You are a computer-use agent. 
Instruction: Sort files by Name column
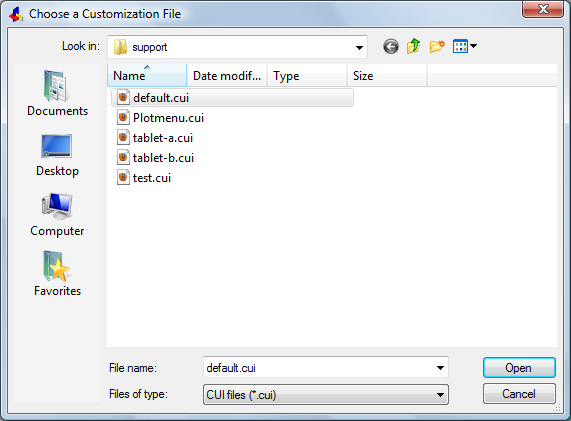[x=147, y=75]
